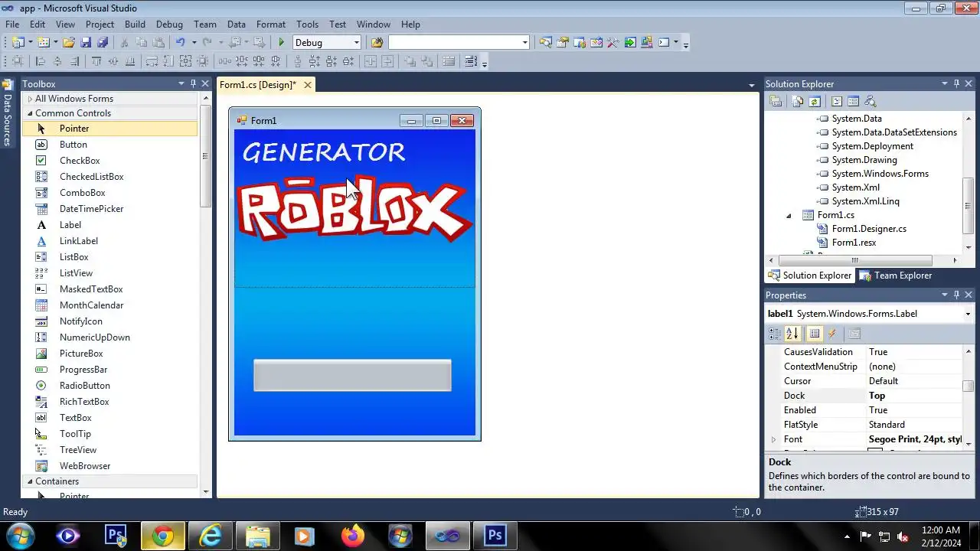Screen dimensions: 980x551
Task: Click the Align Tops layout icon
Action: tap(96, 62)
